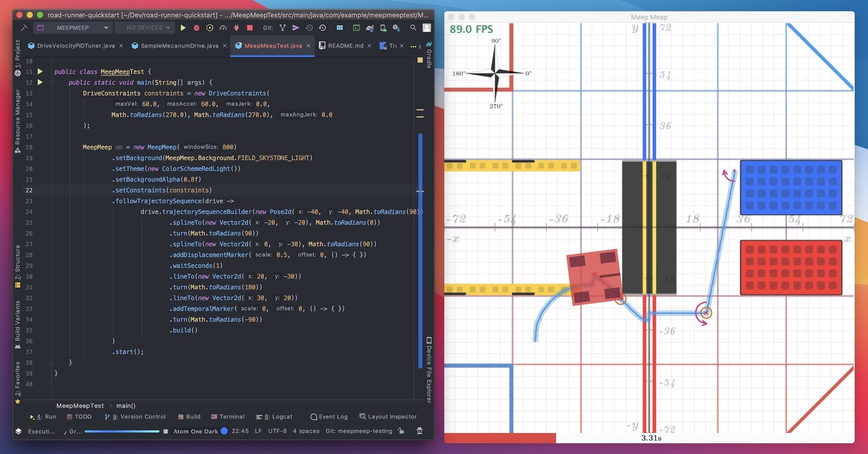Open the terminal-style run anything icon in toolbar
This screenshot has width=868, height=454.
click(x=357, y=28)
